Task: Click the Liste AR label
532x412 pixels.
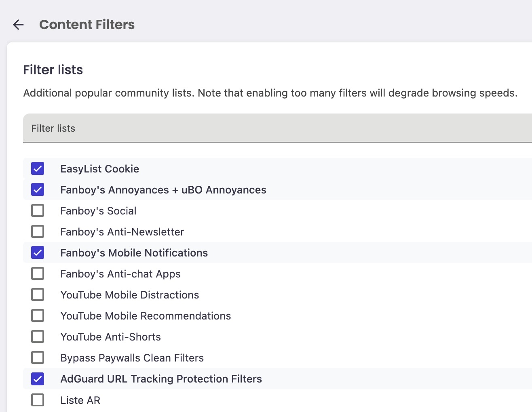Action: coord(80,400)
